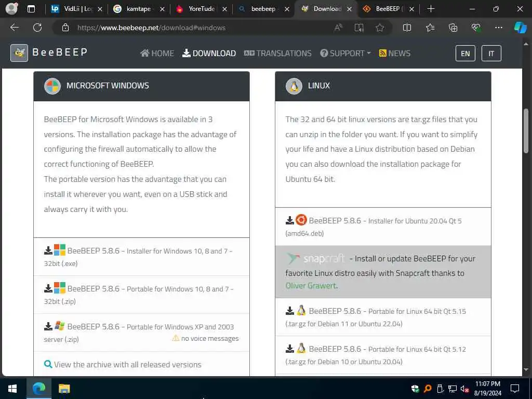
Task: Open the Favorites list icon
Action: [430, 28]
